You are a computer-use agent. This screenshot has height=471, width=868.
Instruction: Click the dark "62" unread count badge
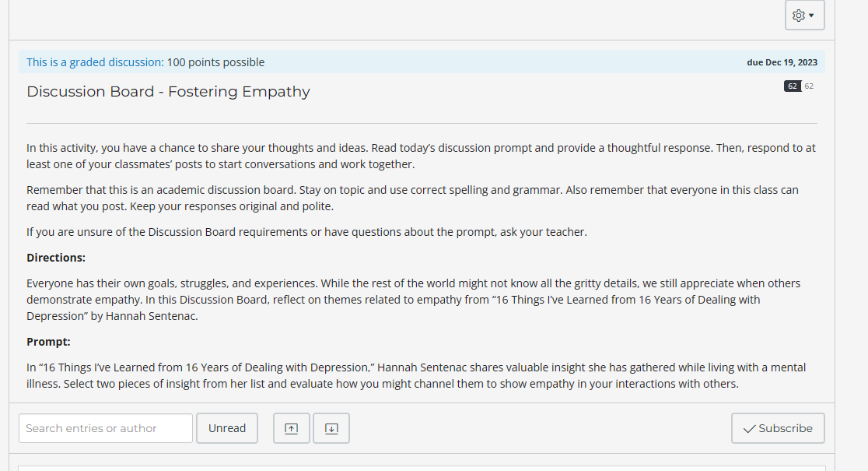pos(792,86)
